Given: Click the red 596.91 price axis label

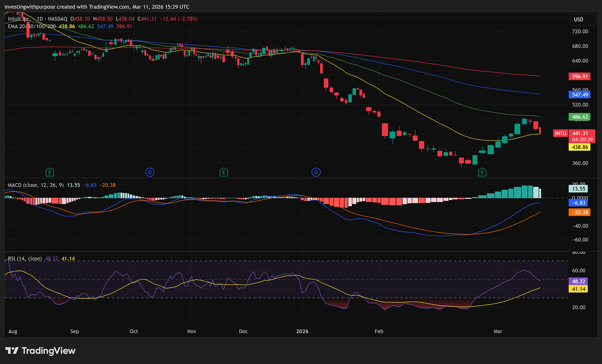Looking at the screenshot, I should click(x=580, y=76).
